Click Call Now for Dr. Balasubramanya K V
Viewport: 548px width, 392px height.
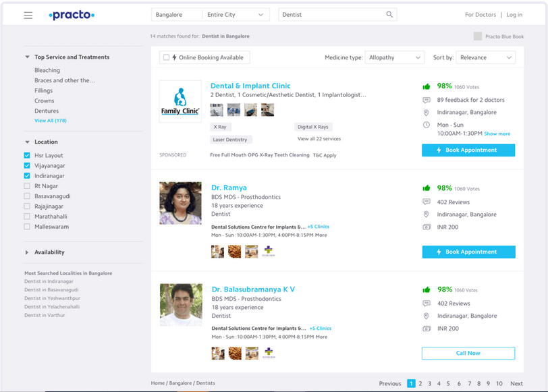click(x=468, y=354)
